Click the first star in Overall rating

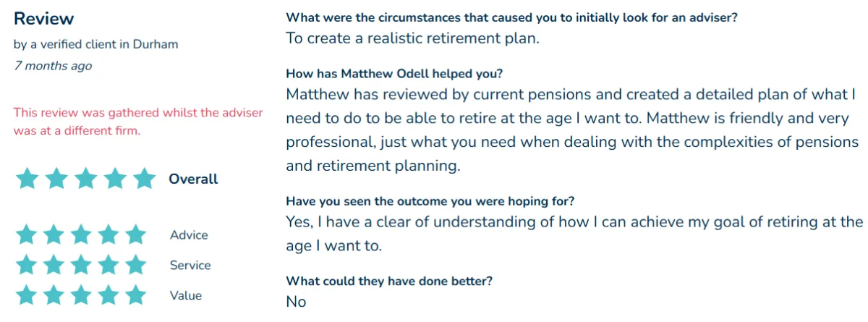tap(27, 178)
